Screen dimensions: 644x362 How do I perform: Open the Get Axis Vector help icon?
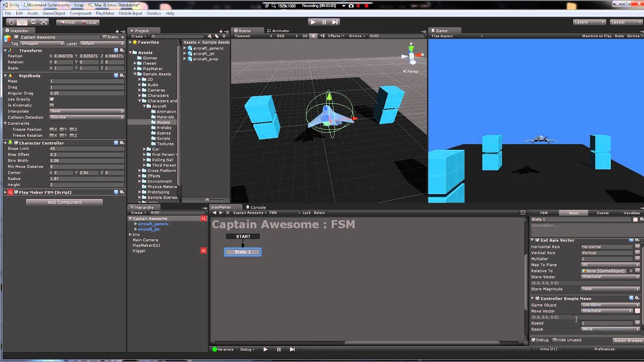point(631,240)
